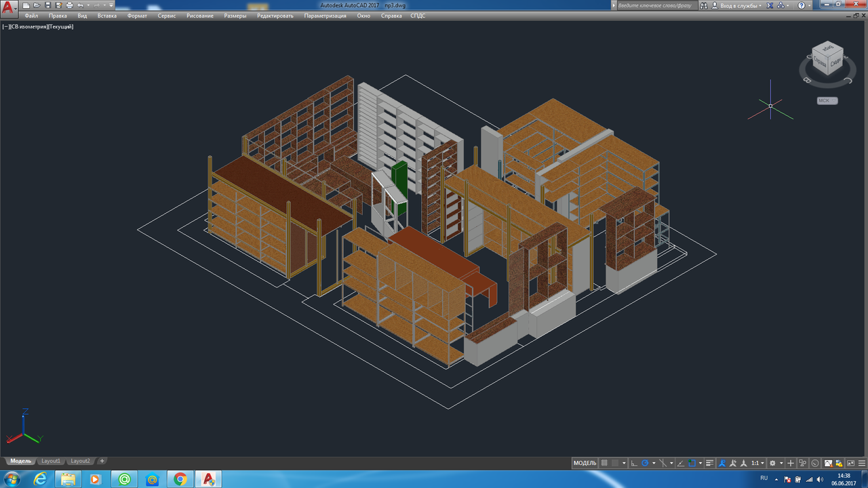
Task: Toggle 2D object snap in status bar
Action: pos(692,463)
